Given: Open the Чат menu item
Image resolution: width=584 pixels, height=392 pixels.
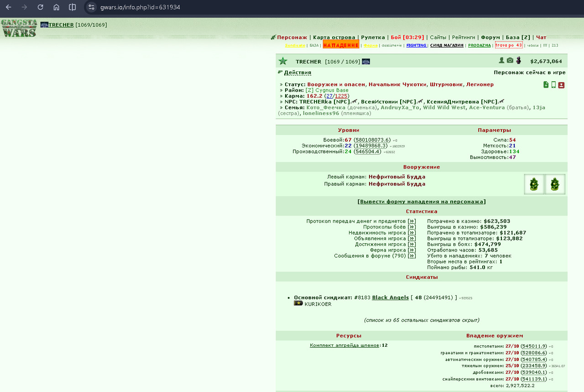Looking at the screenshot, I should tap(541, 37).
